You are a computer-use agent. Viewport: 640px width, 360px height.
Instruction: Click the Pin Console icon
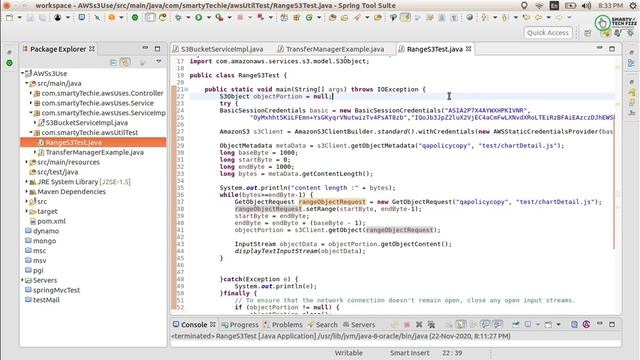tap(516, 324)
